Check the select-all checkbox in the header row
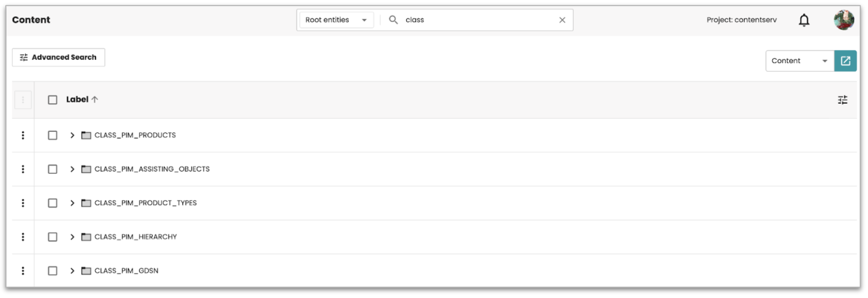This screenshot has width=868, height=298. [x=52, y=100]
